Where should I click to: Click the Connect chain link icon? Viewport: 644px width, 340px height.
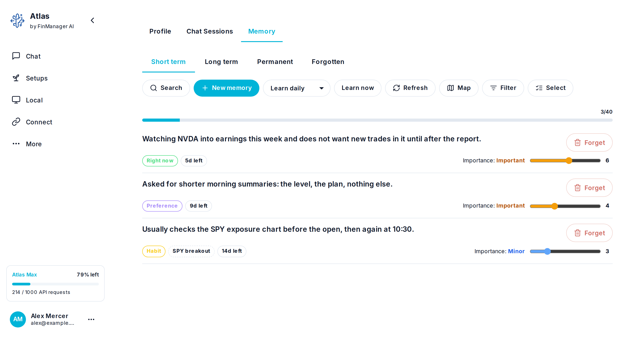(x=16, y=122)
